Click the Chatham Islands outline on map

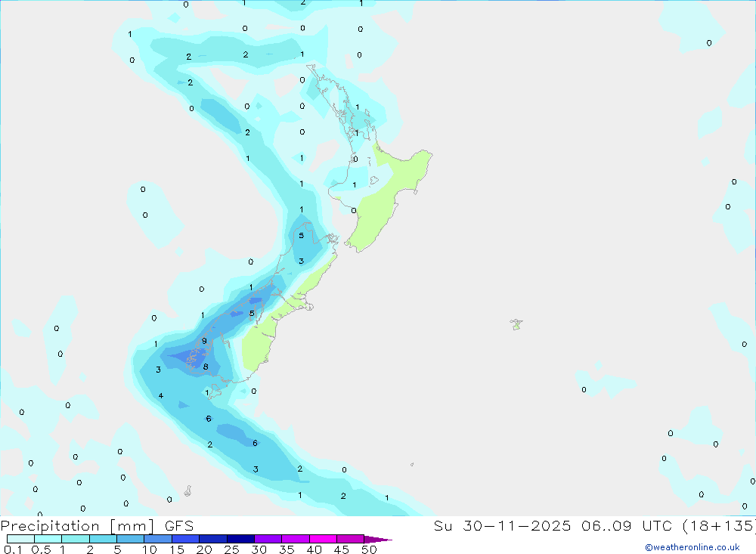516,324
